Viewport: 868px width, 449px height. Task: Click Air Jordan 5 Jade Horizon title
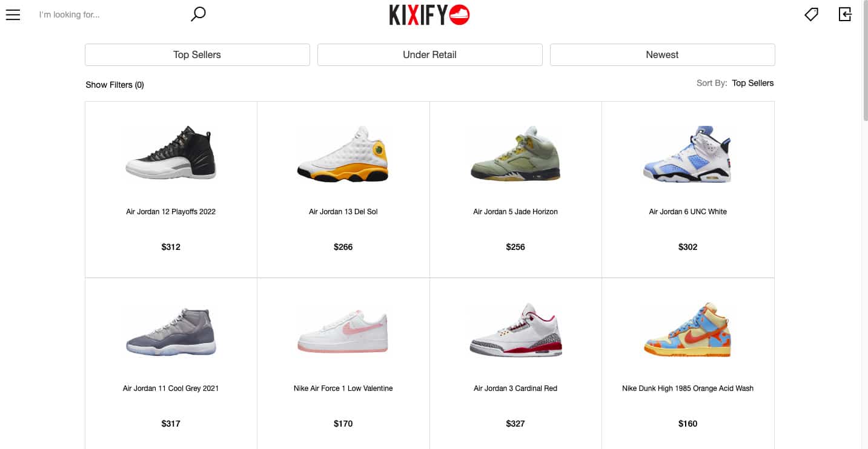coord(515,212)
